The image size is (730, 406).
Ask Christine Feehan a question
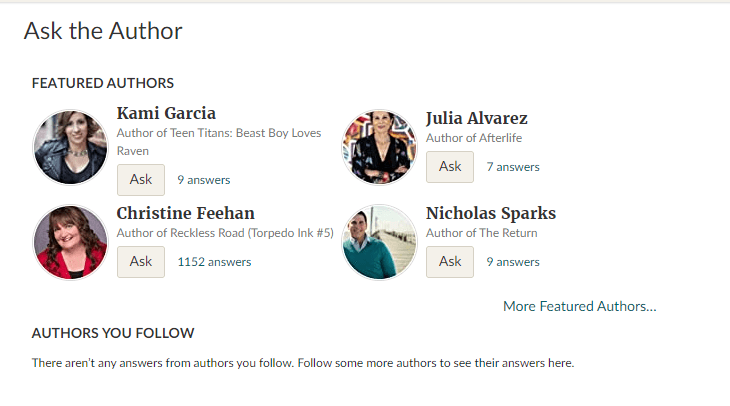[141, 262]
